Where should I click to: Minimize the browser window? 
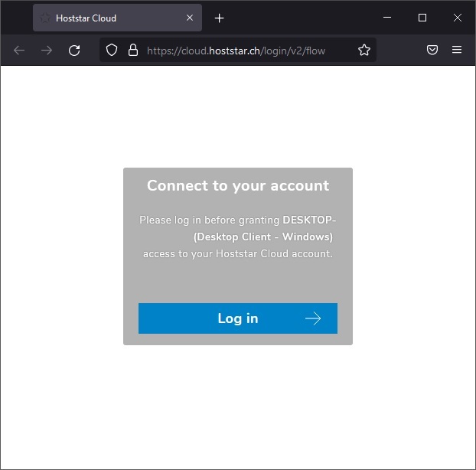pyautogui.click(x=387, y=18)
